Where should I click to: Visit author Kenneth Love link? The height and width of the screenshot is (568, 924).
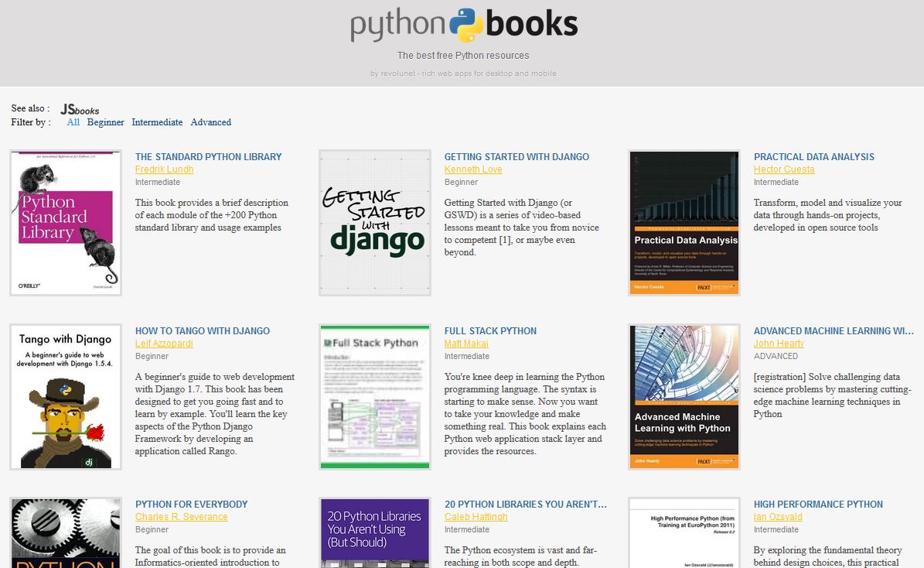pyautogui.click(x=473, y=169)
